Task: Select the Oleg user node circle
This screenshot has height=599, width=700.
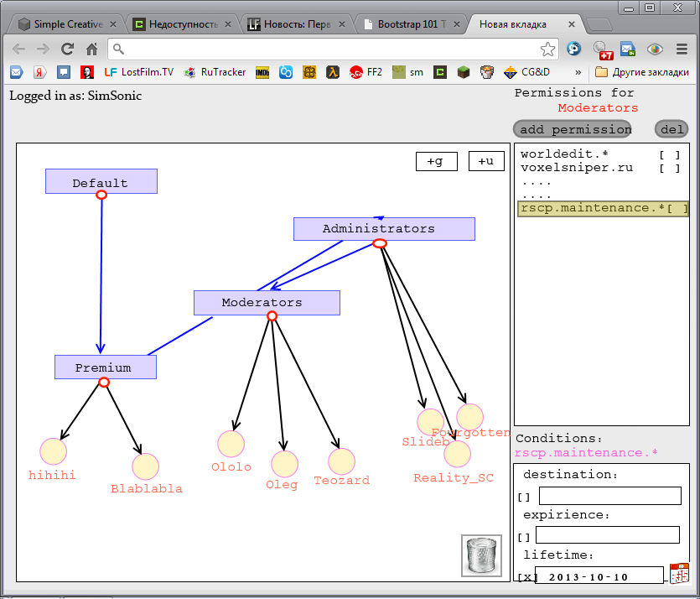Action: tap(284, 464)
